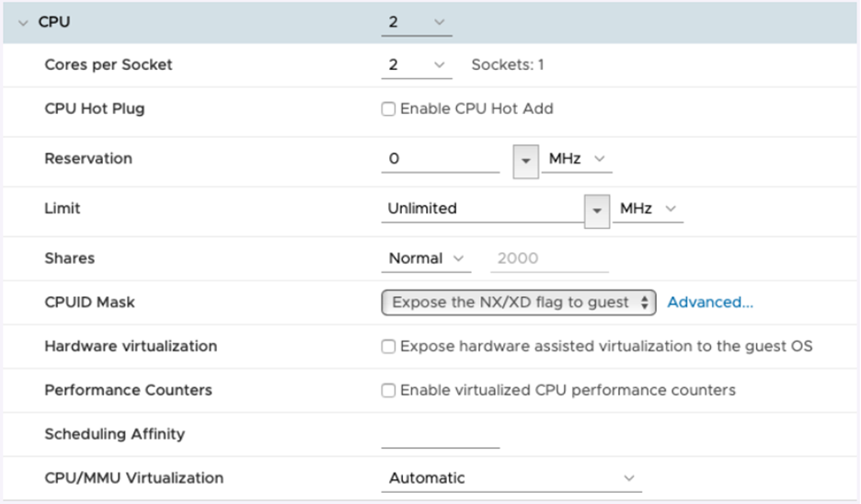Enable hardware assisted virtualization checkbox
The width and height of the screenshot is (861, 504).
pos(389,347)
